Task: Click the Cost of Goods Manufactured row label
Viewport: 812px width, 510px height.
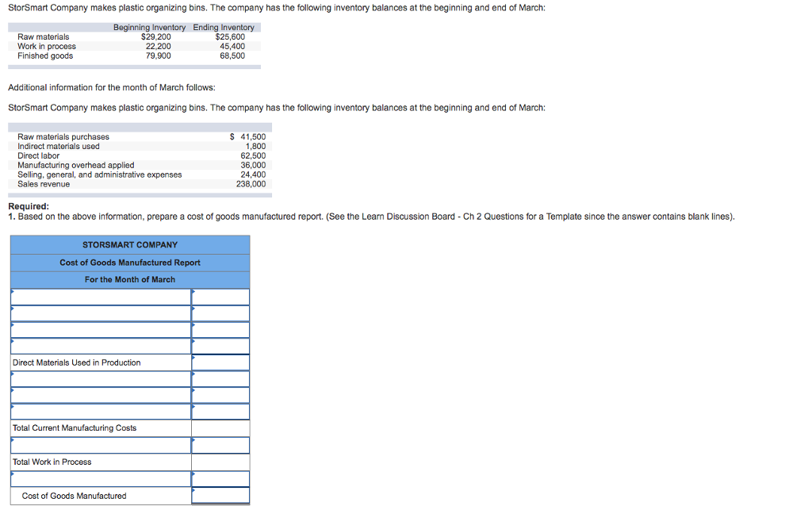Action: coord(74,496)
